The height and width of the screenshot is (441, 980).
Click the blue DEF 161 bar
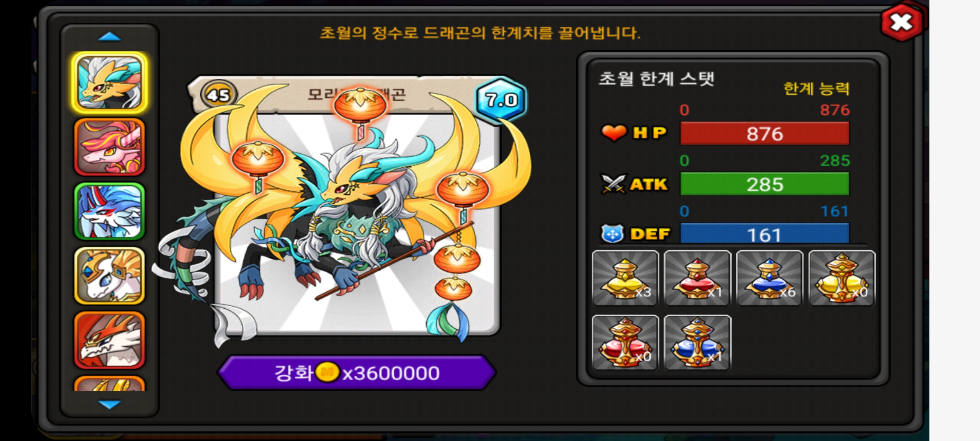pos(764,234)
